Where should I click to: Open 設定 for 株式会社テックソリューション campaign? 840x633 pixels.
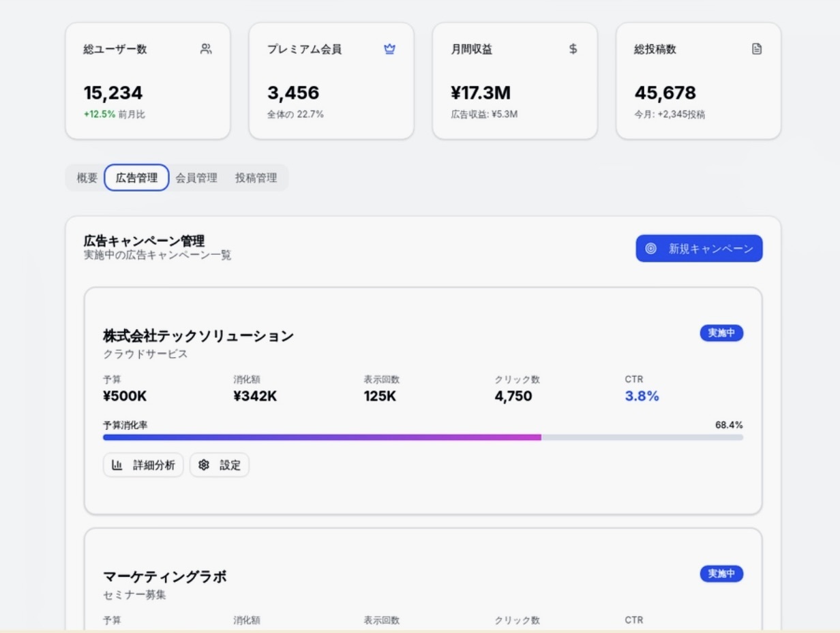point(220,465)
